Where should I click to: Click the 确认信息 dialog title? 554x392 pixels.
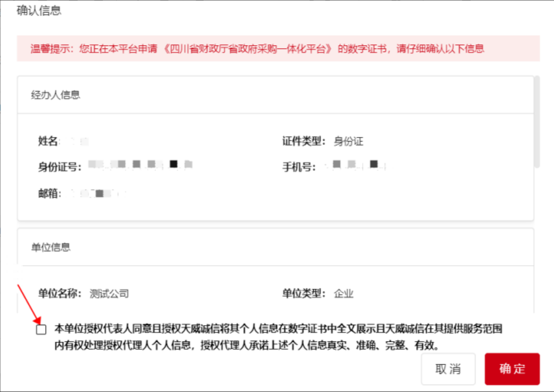point(39,11)
